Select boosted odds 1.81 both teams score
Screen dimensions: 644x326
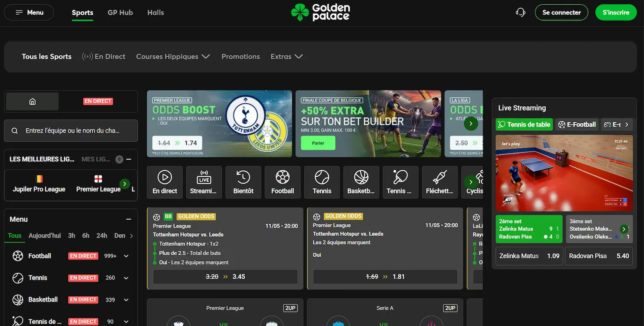(x=385, y=277)
